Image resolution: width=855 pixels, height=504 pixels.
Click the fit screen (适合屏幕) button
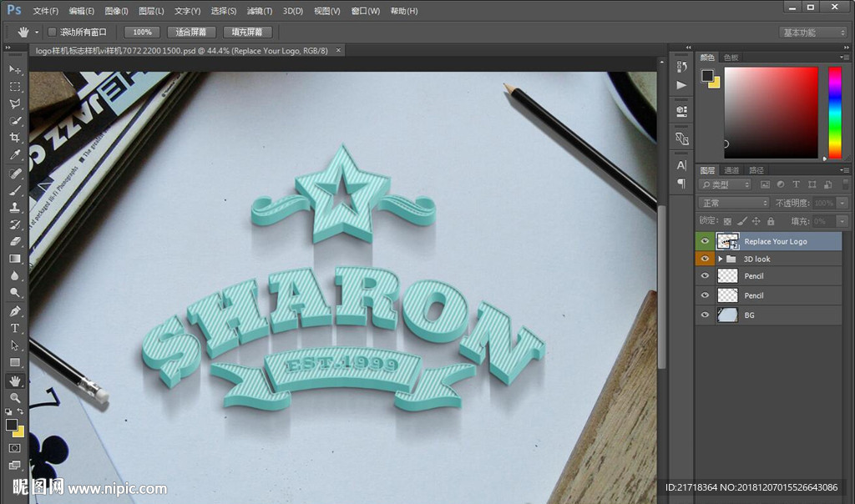coord(191,33)
